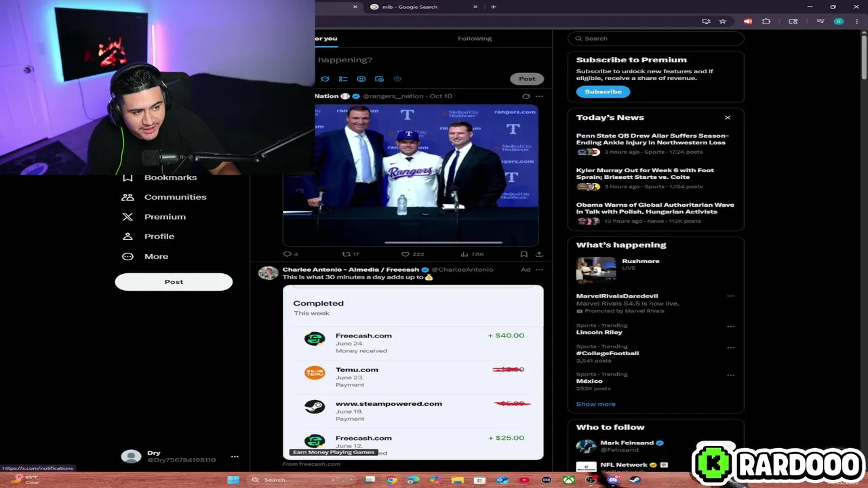Close the Today's News panel
This screenshot has height=488, width=868.
click(x=728, y=118)
